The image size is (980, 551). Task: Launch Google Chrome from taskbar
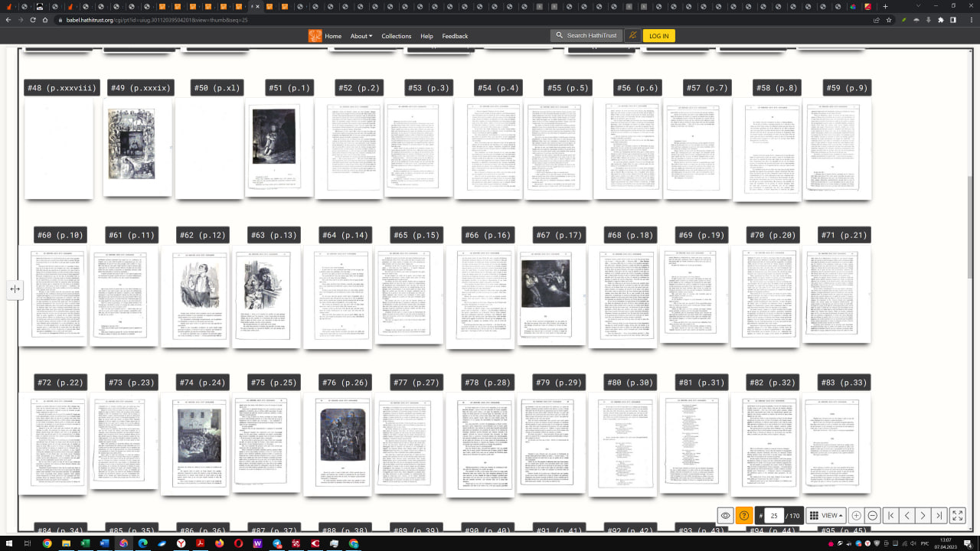[47, 543]
